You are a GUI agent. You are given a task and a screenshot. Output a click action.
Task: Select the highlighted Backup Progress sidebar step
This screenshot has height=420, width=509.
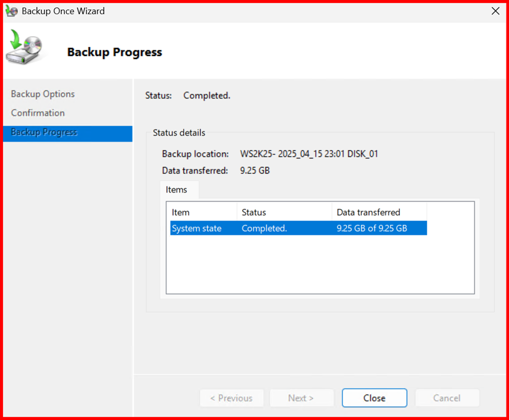point(44,133)
